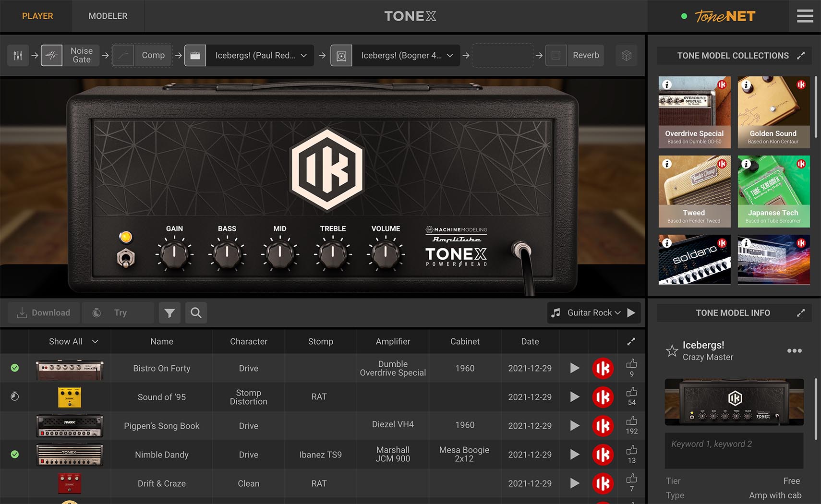
Task: Open the Show All filter dropdown
Action: (73, 342)
